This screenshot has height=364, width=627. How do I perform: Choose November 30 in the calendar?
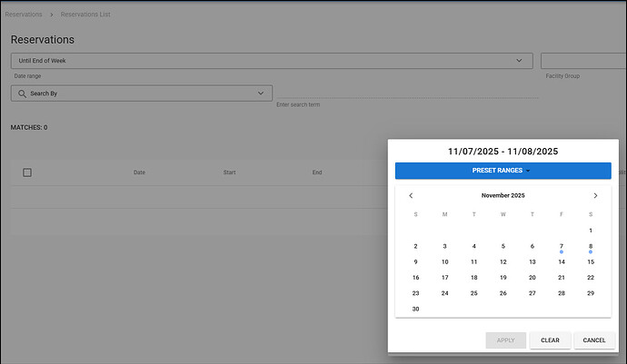click(x=416, y=309)
